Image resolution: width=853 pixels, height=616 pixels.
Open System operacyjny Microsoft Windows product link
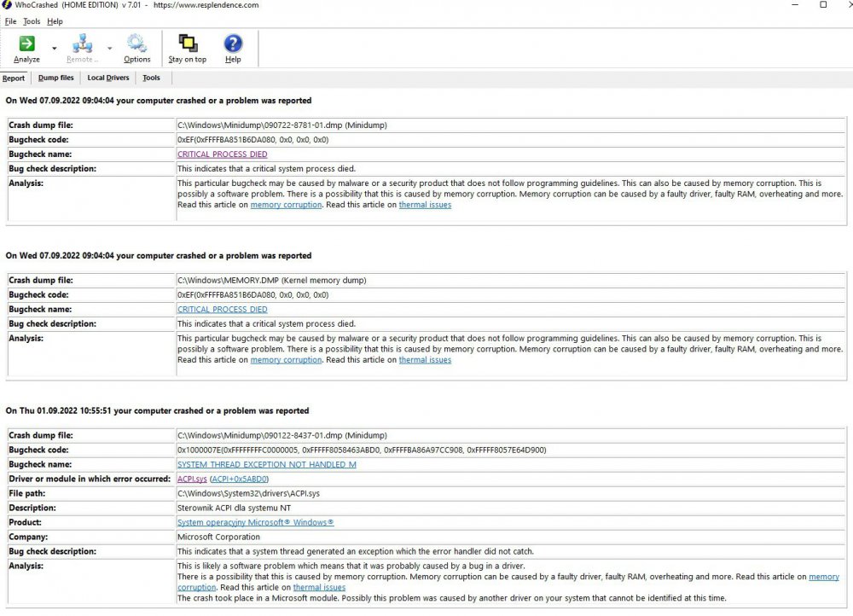(255, 523)
